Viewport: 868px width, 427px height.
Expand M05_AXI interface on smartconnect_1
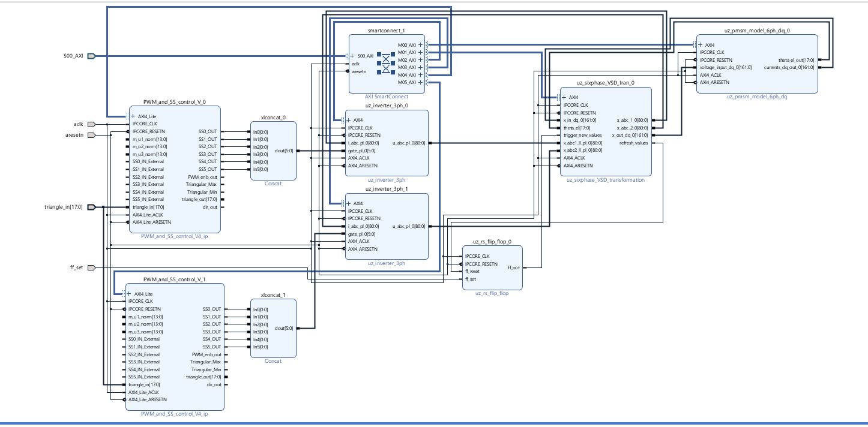tap(420, 82)
